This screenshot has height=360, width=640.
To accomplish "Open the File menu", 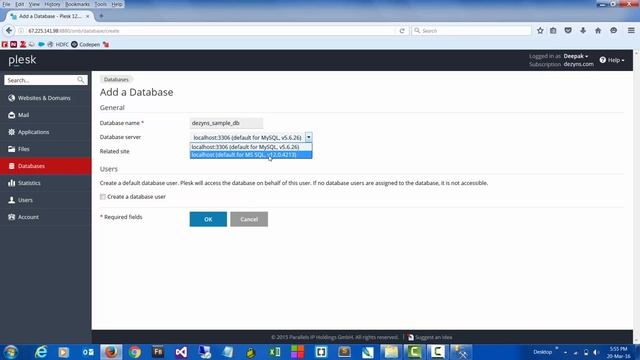I will [x=7, y=4].
